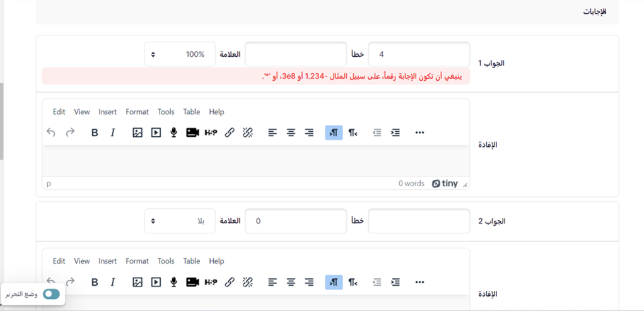The width and height of the screenshot is (644, 311).
Task: Click the H5P icon in first editor
Action: click(x=211, y=132)
